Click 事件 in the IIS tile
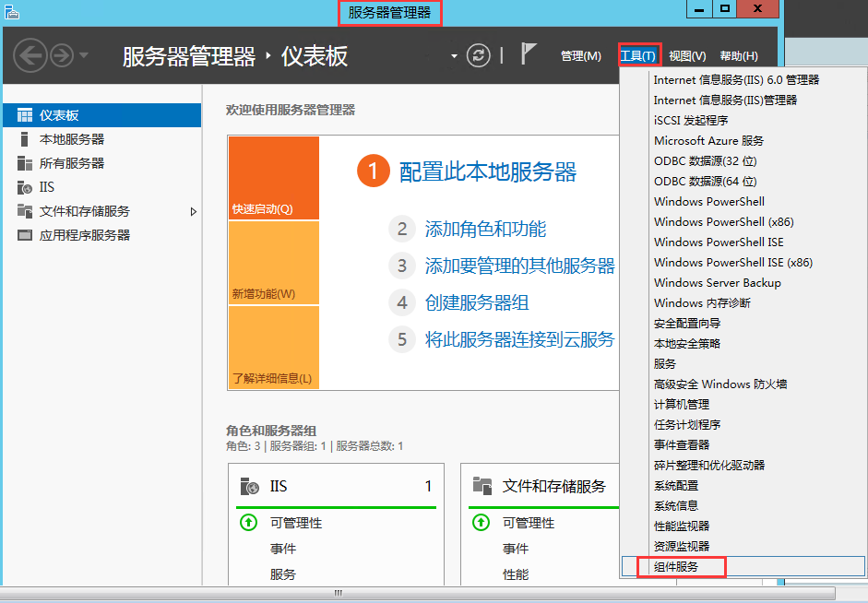Image resolution: width=868 pixels, height=603 pixels. coord(283,549)
